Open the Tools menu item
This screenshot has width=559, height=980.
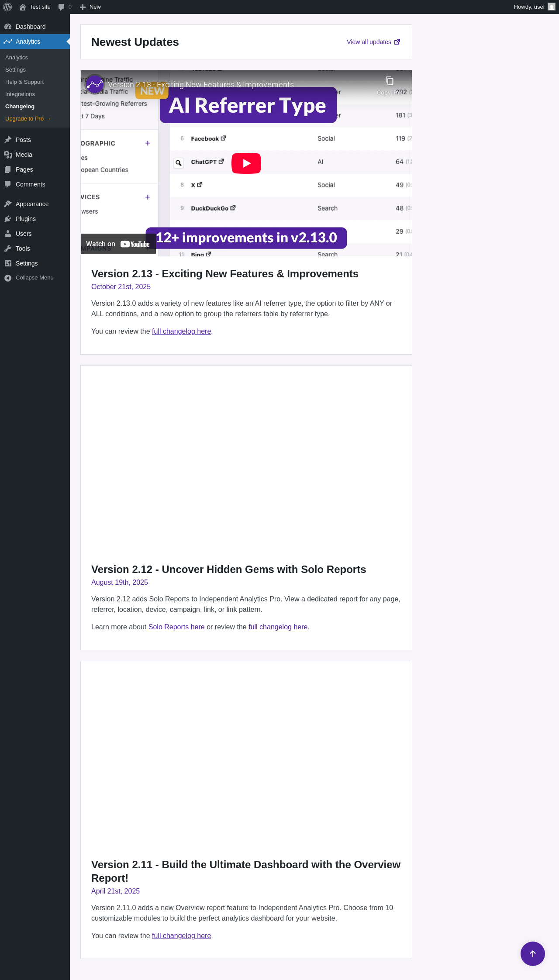(35, 248)
